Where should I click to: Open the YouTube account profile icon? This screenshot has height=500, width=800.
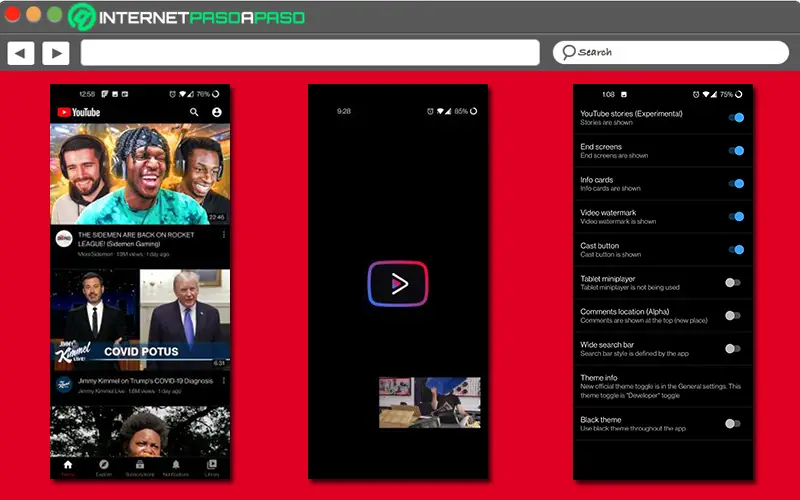coord(217,112)
